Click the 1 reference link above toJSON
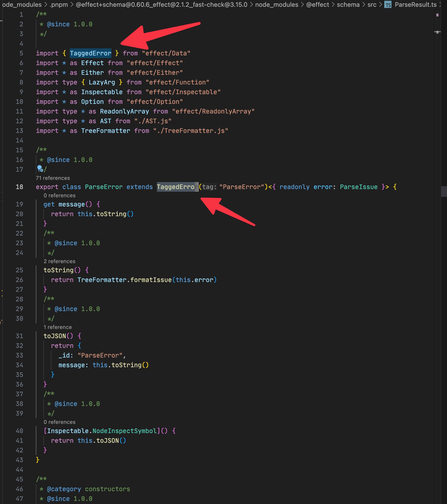 click(x=57, y=327)
